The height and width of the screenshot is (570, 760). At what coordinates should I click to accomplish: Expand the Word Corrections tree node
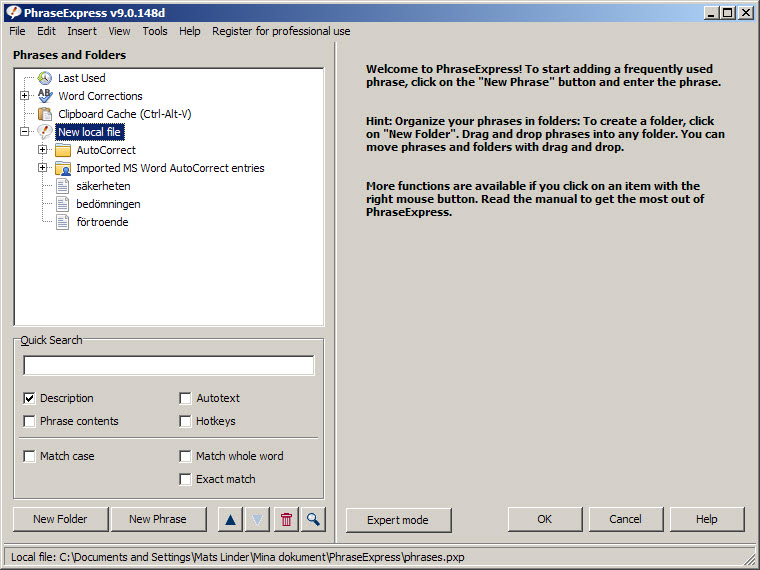pos(25,95)
